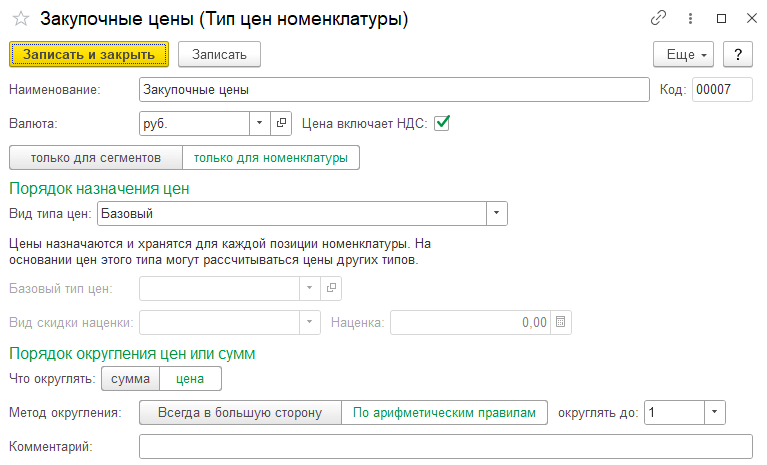Add form to favorites with star icon
The width and height of the screenshot is (767, 465).
click(21, 19)
